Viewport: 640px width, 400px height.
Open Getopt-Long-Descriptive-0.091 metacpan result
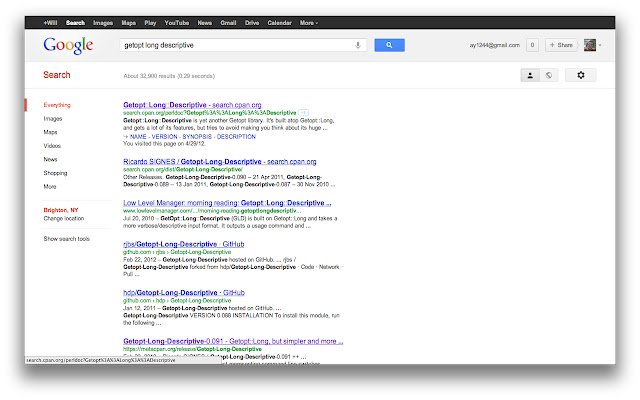pyautogui.click(x=233, y=341)
